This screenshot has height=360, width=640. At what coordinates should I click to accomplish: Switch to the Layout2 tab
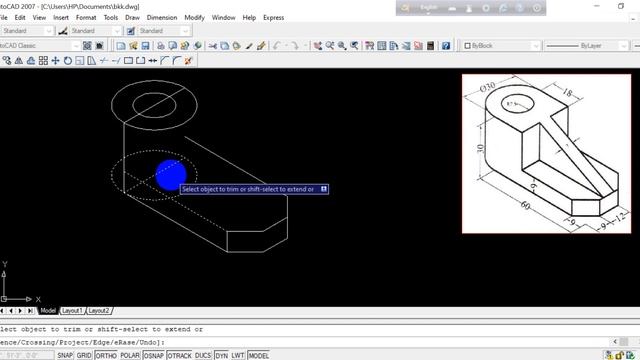click(99, 311)
